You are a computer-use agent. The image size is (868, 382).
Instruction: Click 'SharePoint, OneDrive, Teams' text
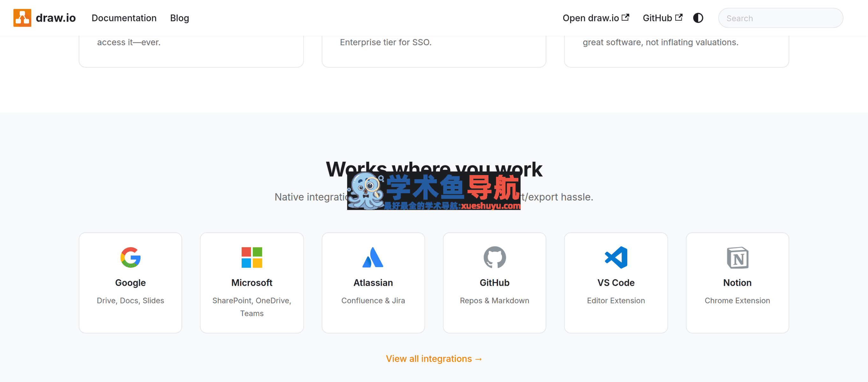tap(252, 307)
